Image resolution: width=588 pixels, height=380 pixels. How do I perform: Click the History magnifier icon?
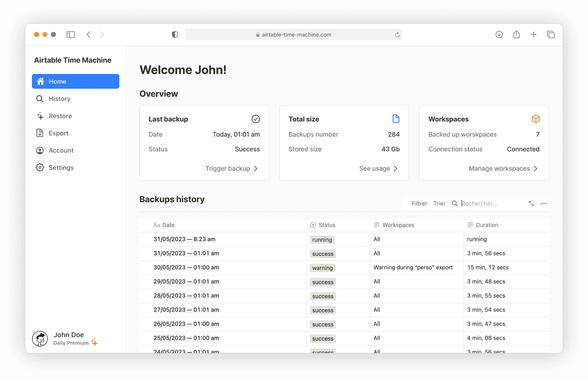pyautogui.click(x=40, y=98)
